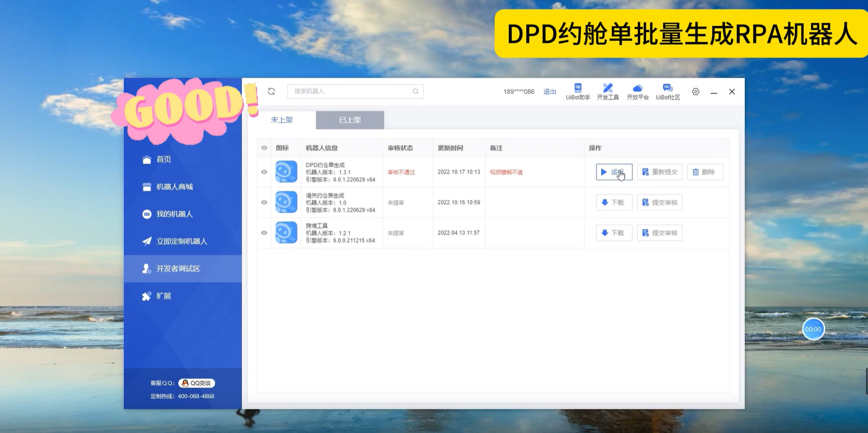868x433 pixels.
Task: Run the DPD约仓单生成 robot
Action: coord(614,172)
